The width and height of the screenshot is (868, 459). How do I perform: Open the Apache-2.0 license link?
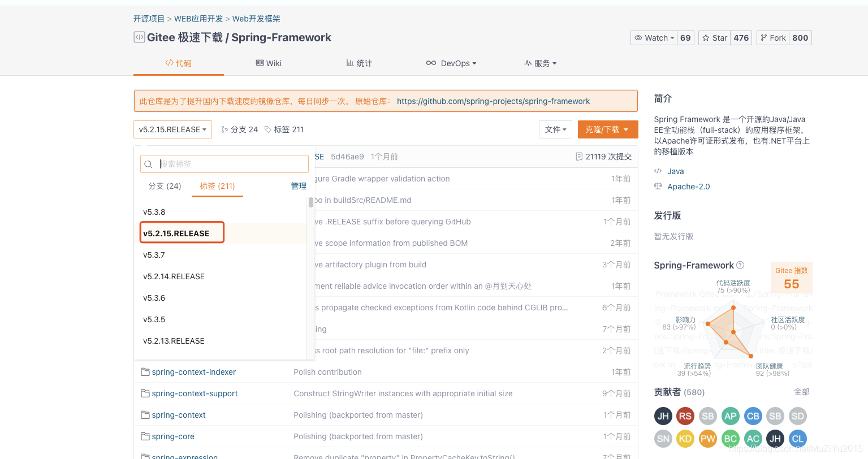[x=689, y=187]
